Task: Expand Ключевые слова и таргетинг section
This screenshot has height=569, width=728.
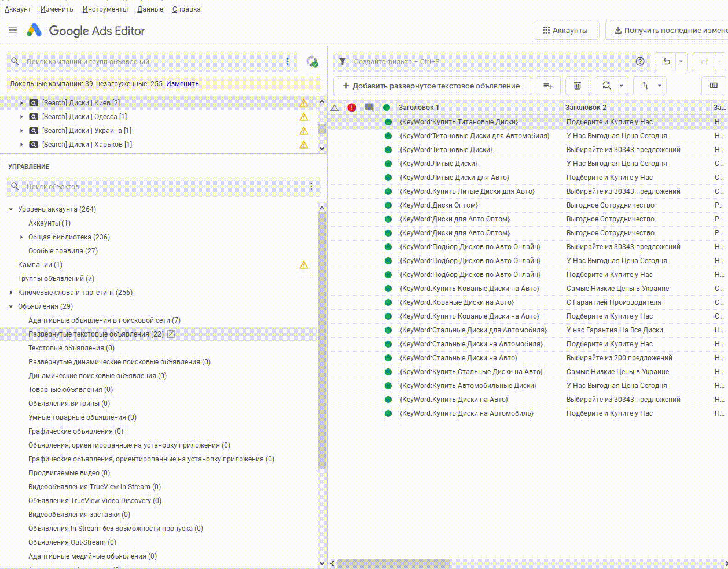Action: (11, 293)
